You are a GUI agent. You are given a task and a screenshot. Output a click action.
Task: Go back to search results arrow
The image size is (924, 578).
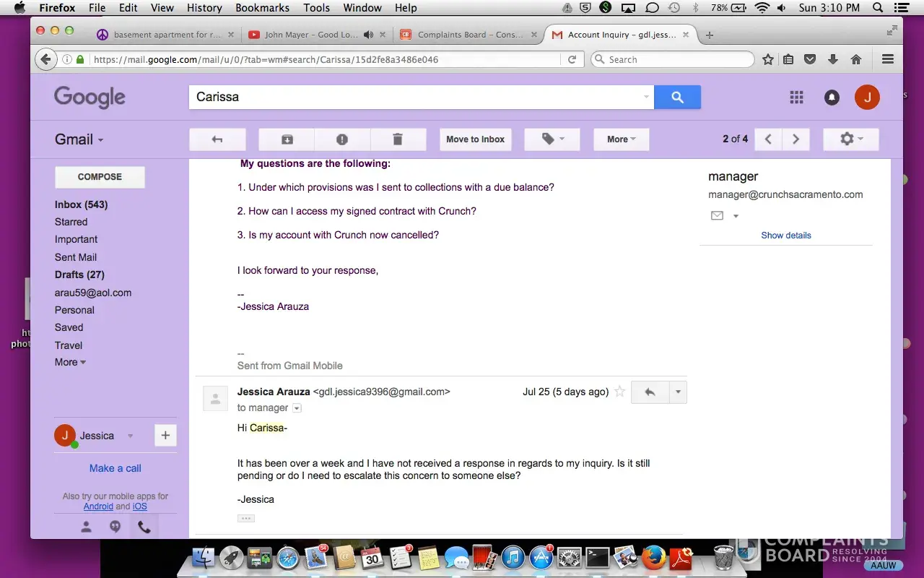pos(217,139)
